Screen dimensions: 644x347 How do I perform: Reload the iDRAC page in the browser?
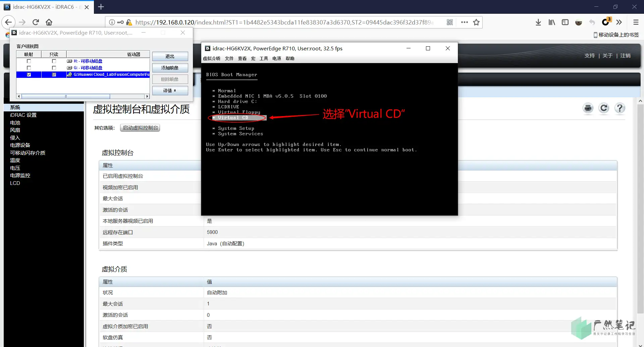point(36,22)
